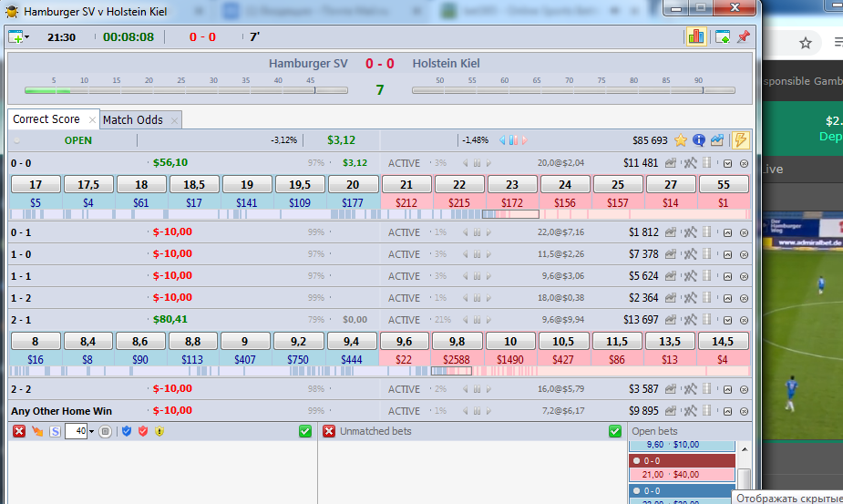Close the Match Odds tab

[174, 120]
